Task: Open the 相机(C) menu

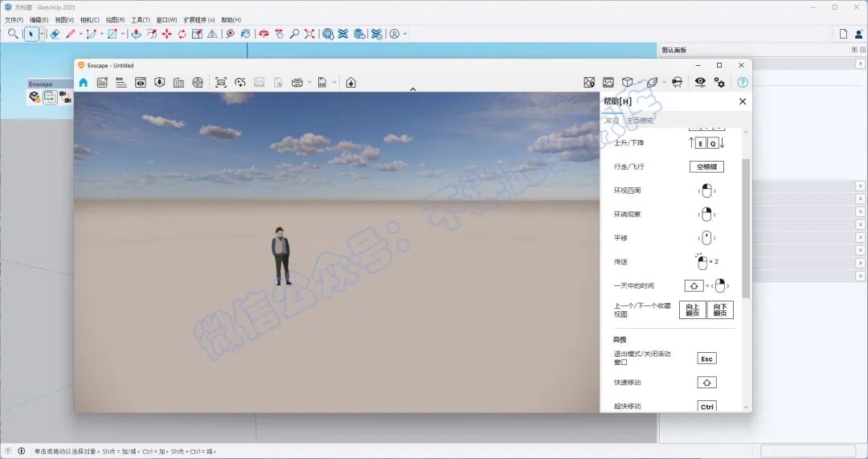Action: point(90,20)
